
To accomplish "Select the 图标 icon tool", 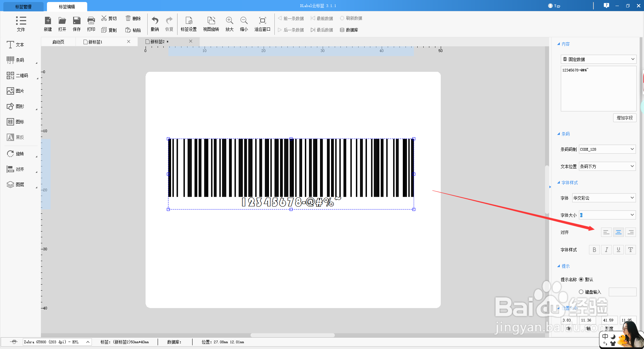I will pos(15,122).
